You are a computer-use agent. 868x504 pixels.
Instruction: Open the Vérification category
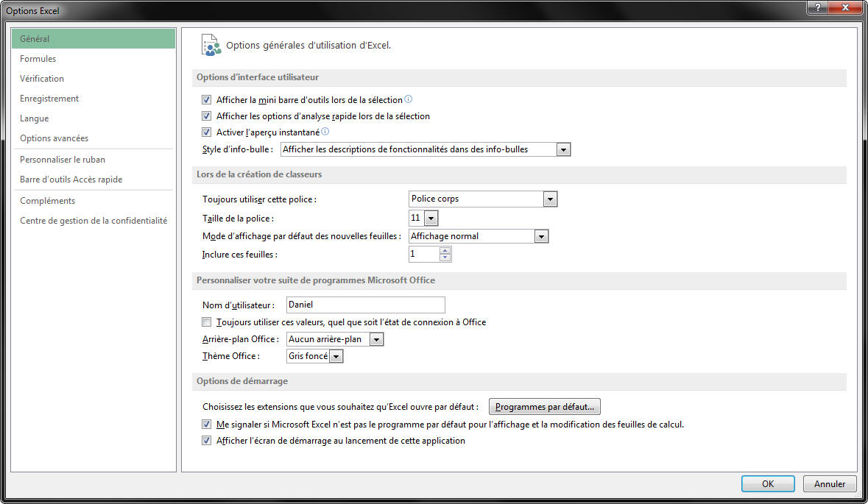[93, 79]
